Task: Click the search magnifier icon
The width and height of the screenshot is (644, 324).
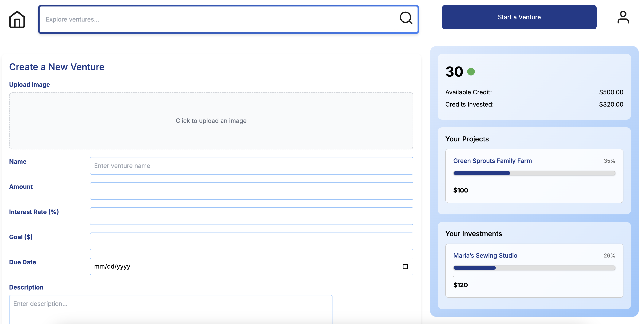Action: pos(406,18)
